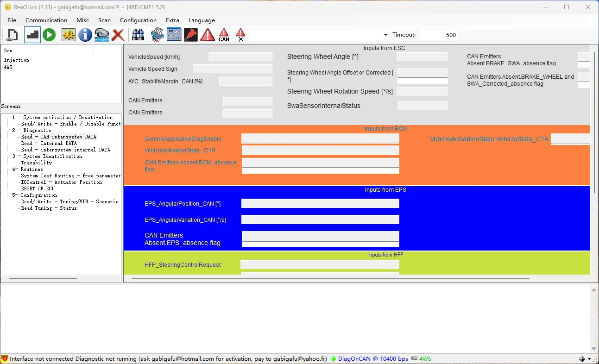This screenshot has width=599, height=364.
Task: Click the green play start button
Action: click(x=49, y=35)
